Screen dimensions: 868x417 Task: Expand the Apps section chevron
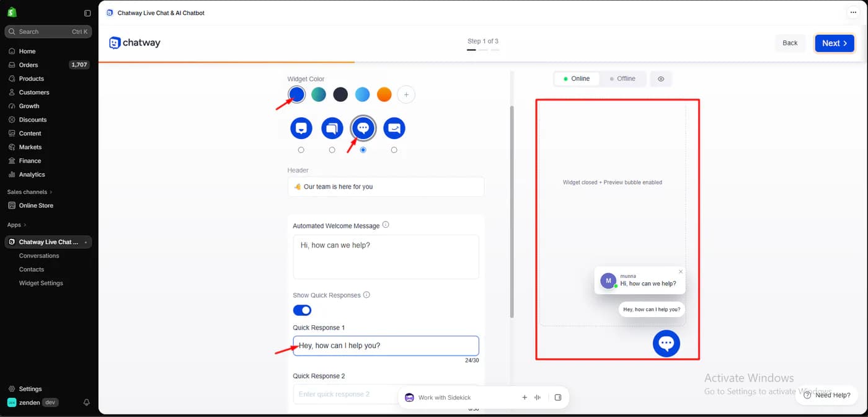click(25, 225)
